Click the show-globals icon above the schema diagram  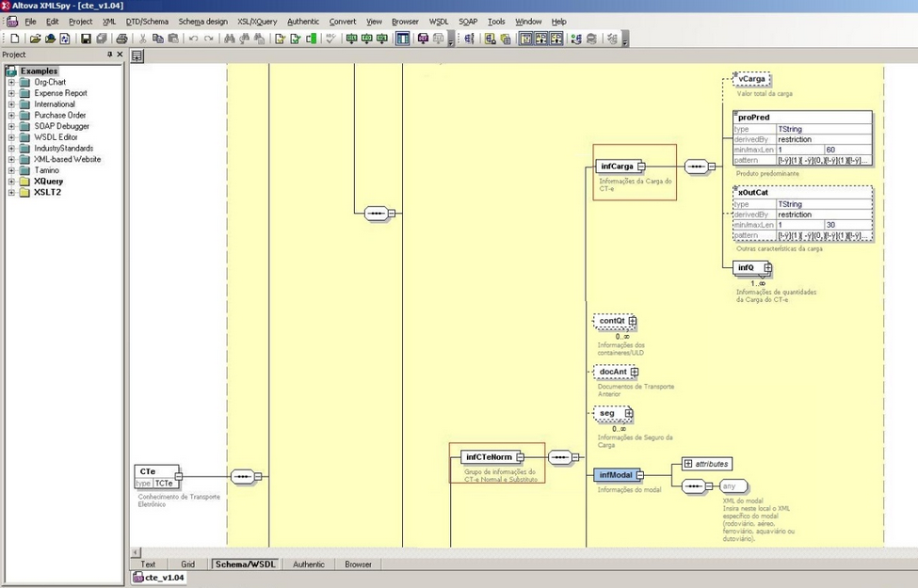137,56
